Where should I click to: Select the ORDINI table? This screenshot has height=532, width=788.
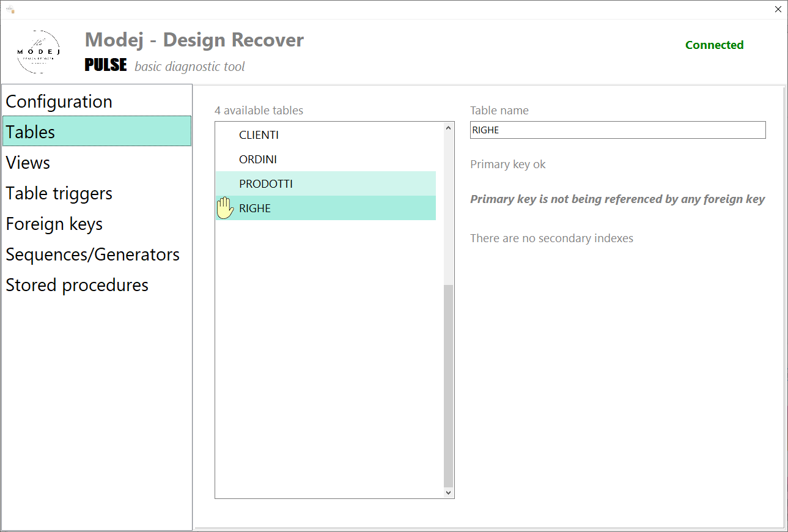click(x=326, y=159)
